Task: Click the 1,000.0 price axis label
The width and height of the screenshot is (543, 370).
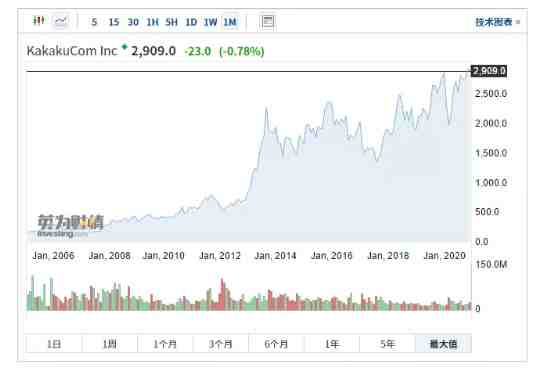Action: point(491,183)
